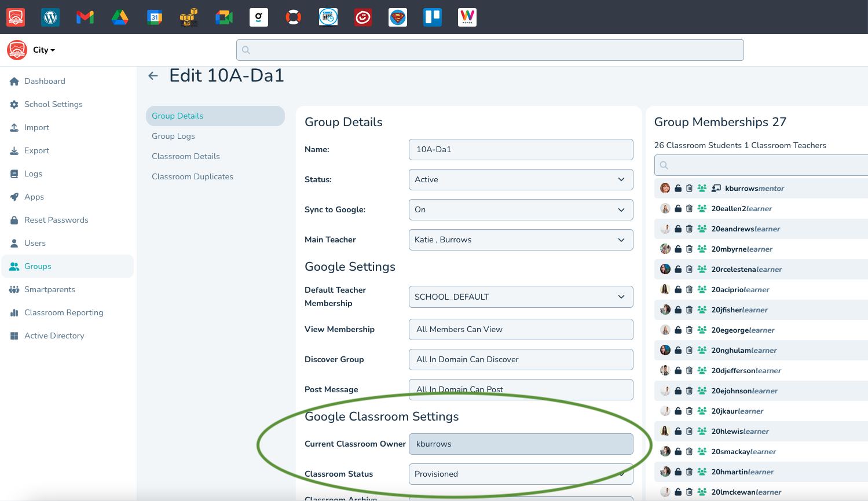Open Google Meet from the top bar
The width and height of the screenshot is (868, 501).
[x=224, y=17]
